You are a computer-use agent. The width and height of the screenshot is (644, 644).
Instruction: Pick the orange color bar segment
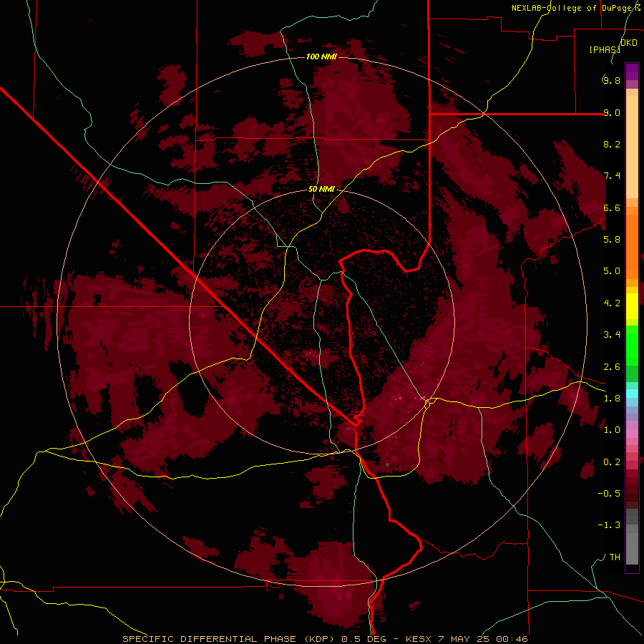coord(632,248)
